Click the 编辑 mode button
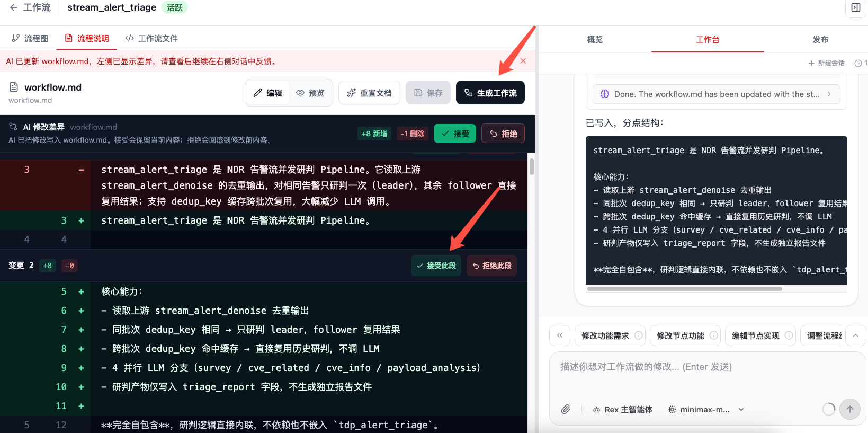This screenshot has width=868, height=433. 268,93
